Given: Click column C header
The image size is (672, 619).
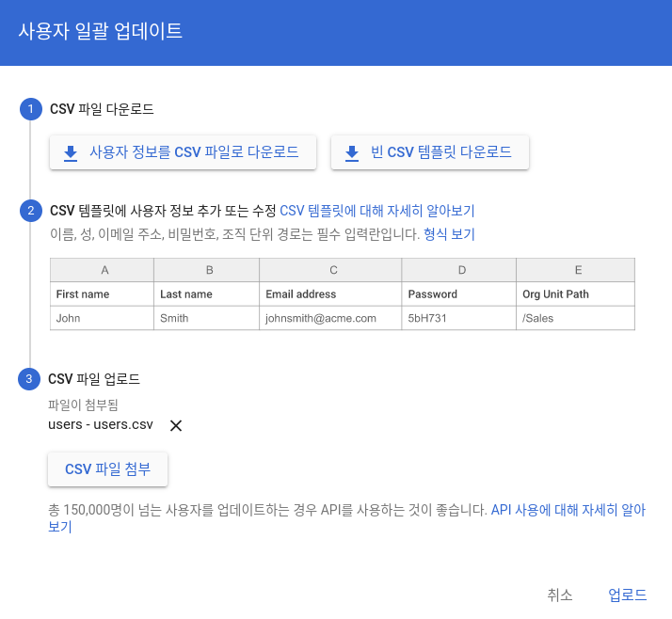Looking at the screenshot, I should tap(330, 270).
